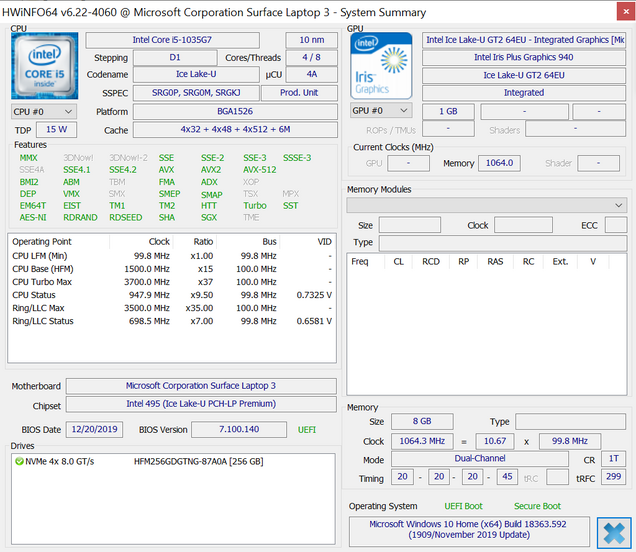Click the Operating System Windows 10 Home box
Screen dimensions: 636x552
(x=468, y=529)
